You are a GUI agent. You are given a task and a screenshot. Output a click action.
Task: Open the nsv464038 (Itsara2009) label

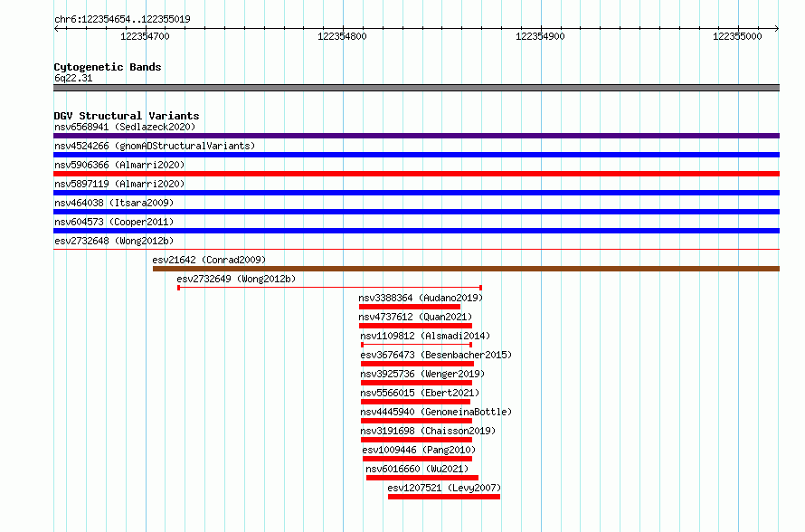click(114, 203)
